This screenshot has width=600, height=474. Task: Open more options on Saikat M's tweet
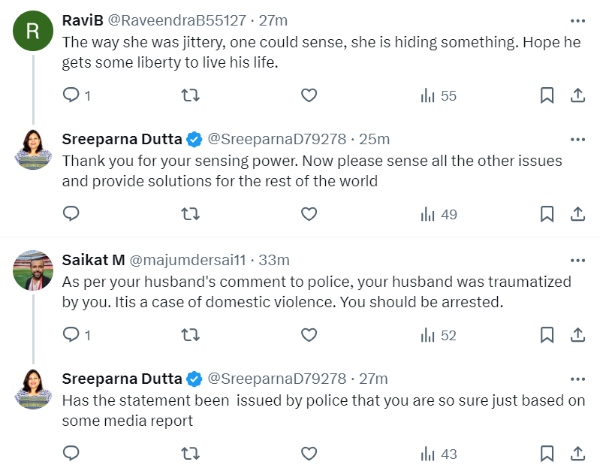click(x=577, y=259)
